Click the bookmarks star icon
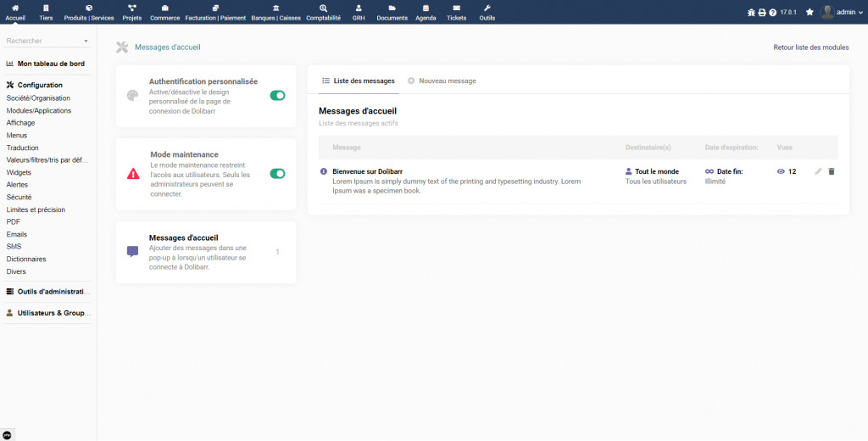 (810, 12)
